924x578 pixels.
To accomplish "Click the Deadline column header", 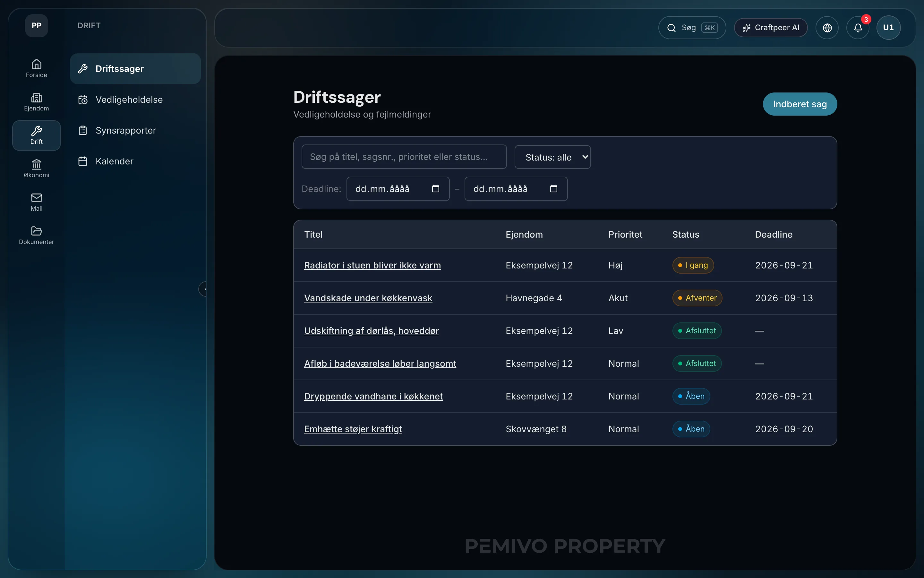I will pyautogui.click(x=774, y=234).
